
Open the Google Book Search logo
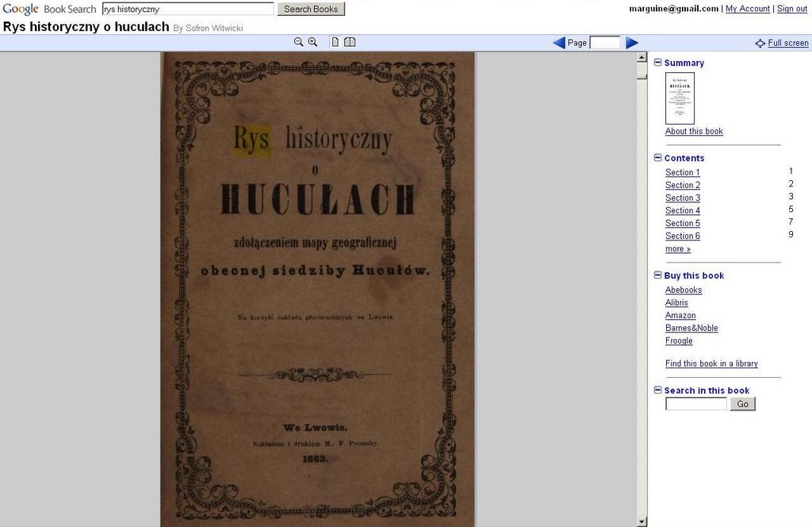[x=49, y=9]
